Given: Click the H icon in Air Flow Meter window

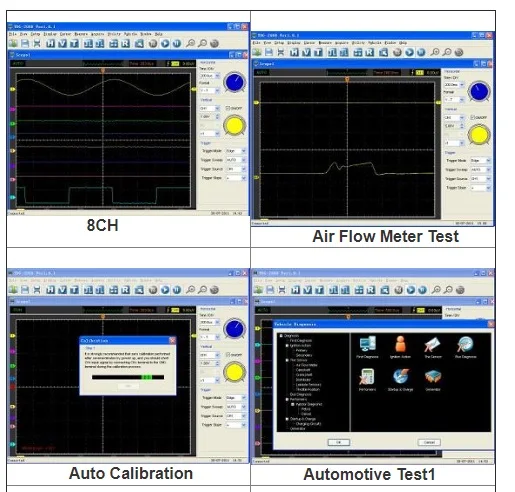Looking at the screenshot, I should pos(294,52).
